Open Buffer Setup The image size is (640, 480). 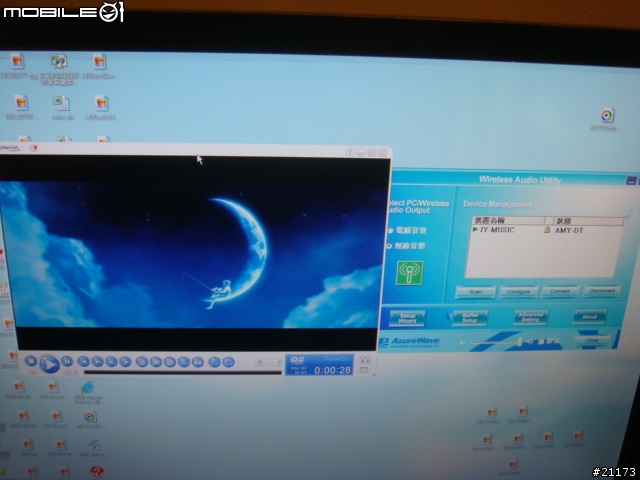470,318
